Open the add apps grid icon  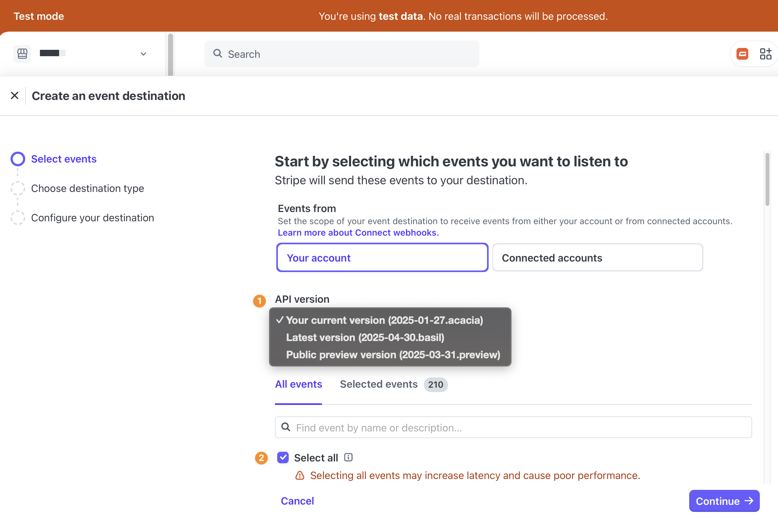[x=766, y=54]
